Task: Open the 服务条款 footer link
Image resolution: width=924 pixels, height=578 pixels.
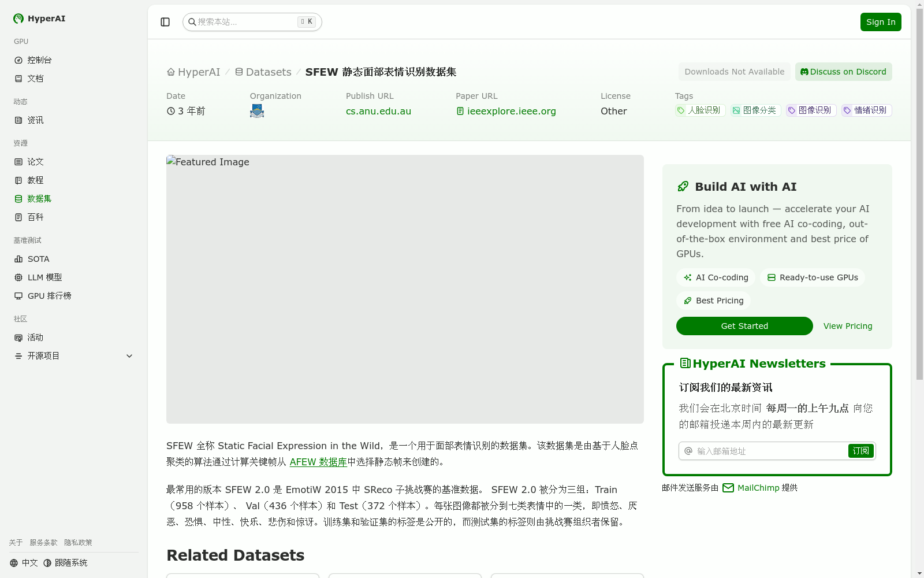Action: click(x=43, y=543)
